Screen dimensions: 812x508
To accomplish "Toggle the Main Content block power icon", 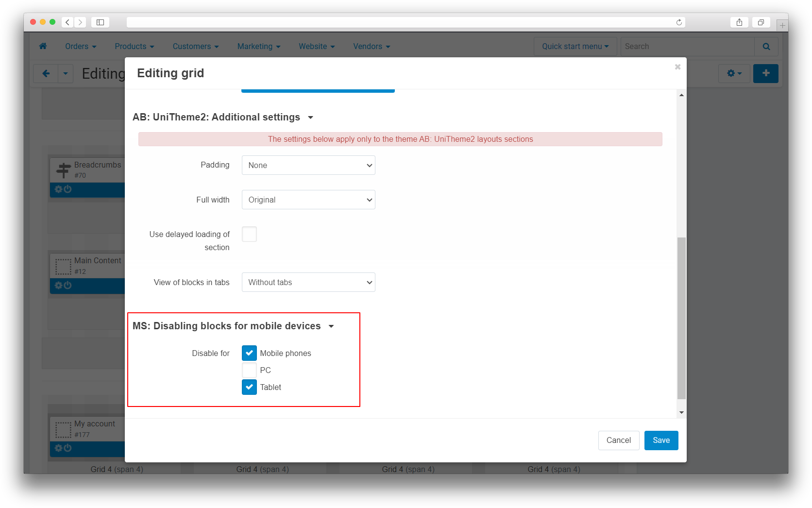I will [68, 286].
